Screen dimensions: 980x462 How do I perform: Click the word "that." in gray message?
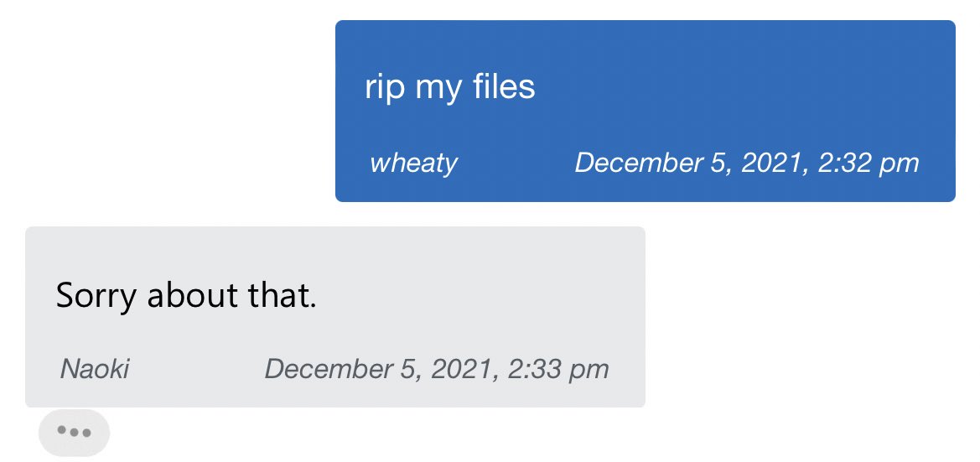(286, 296)
